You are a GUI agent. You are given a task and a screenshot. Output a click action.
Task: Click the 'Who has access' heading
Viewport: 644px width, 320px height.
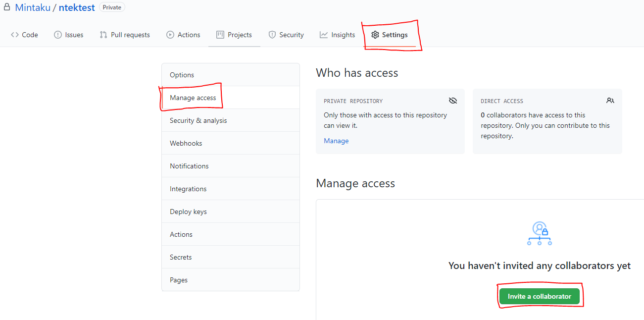(357, 73)
